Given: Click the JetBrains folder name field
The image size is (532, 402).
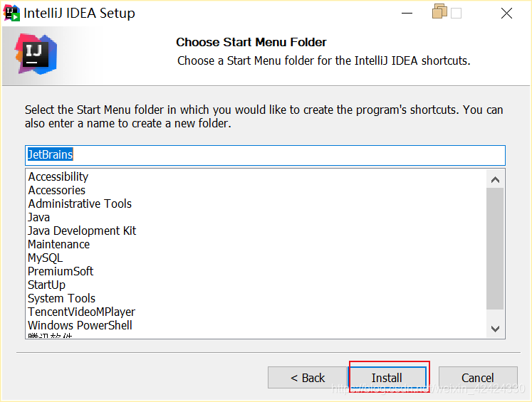Looking at the screenshot, I should click(265, 155).
